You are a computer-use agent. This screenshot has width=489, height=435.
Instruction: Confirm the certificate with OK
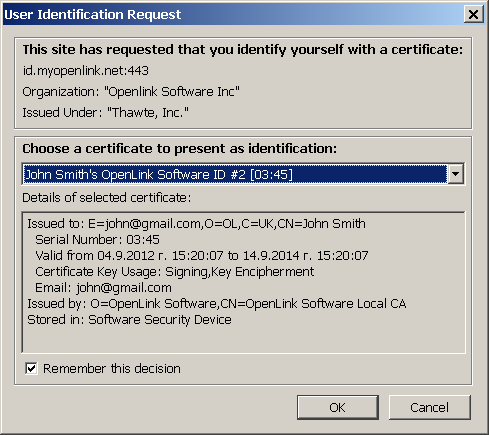pyautogui.click(x=338, y=407)
